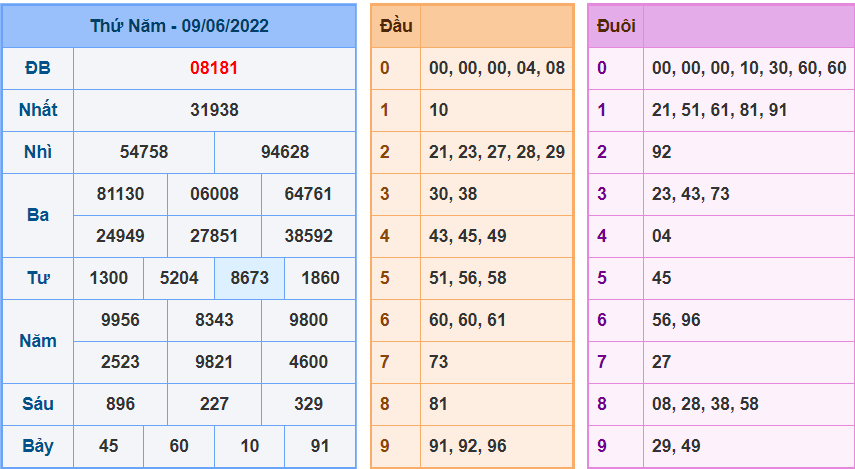This screenshot has height=469, width=855.
Task: Click the Đầu column header
Action: [396, 26]
